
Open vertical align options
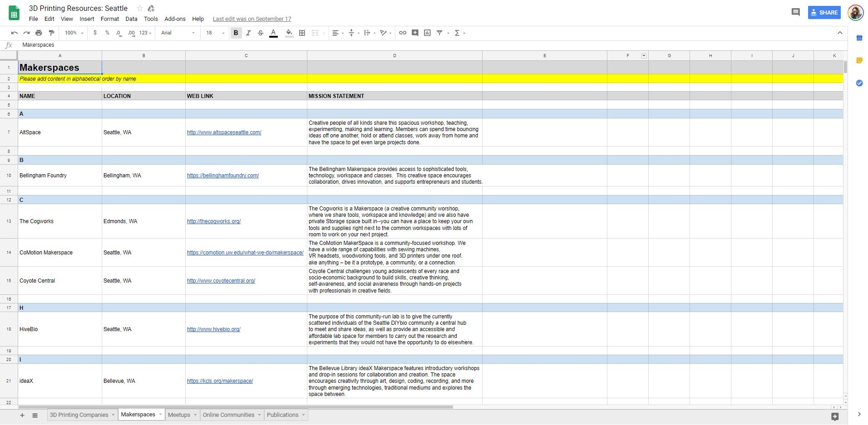click(x=354, y=33)
